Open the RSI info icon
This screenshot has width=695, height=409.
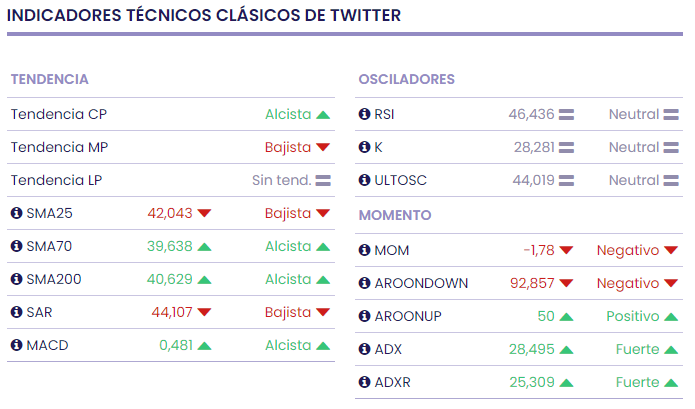364,115
